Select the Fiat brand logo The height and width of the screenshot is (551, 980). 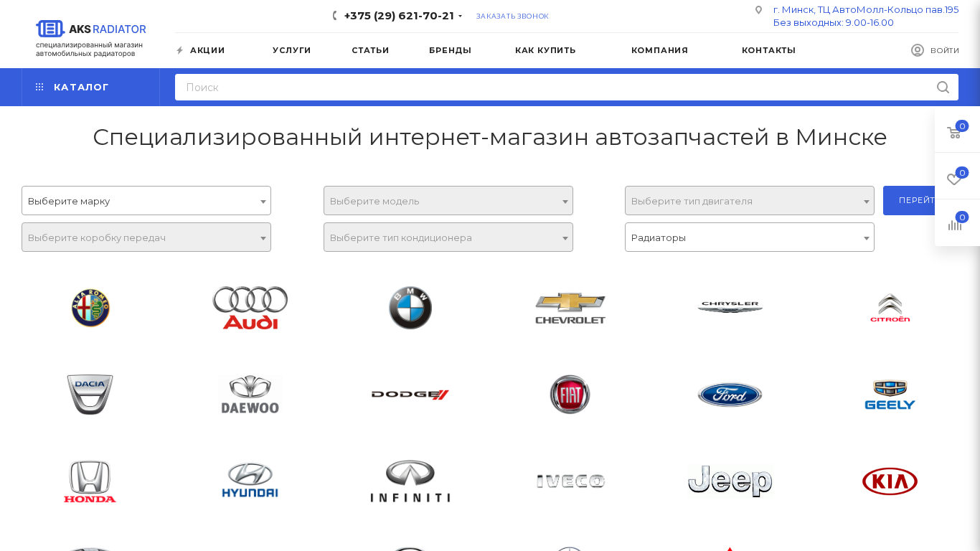coord(570,395)
